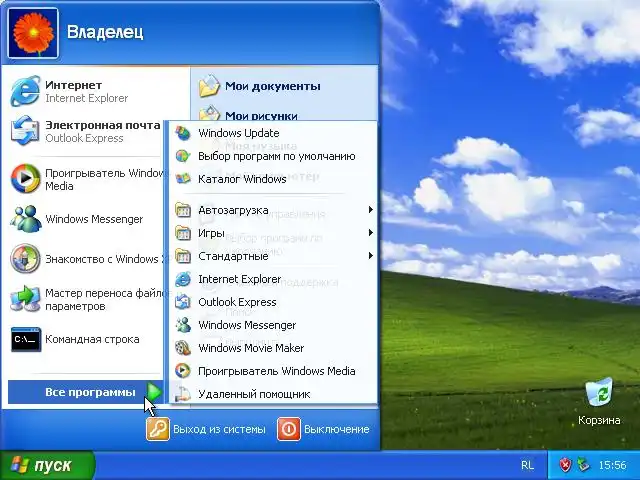The width and height of the screenshot is (640, 480).
Task: Launch Outlook Express icon in programs list
Action: (183, 302)
